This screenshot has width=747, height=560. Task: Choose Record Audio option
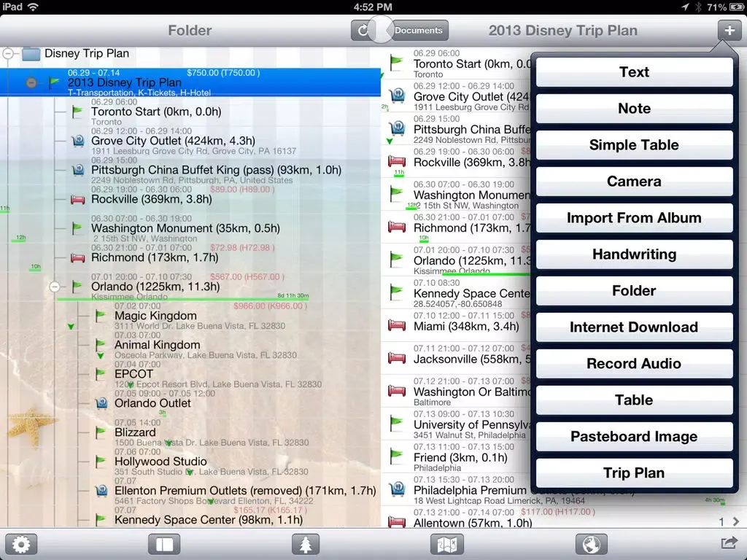pos(634,363)
